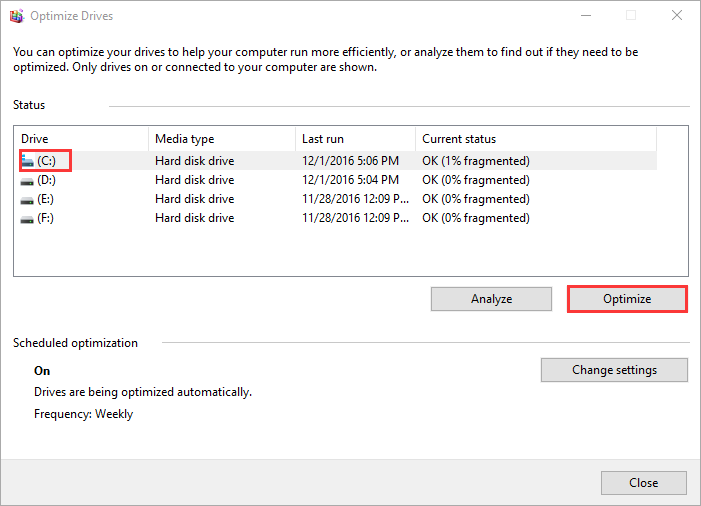Open Change settings for scheduled optimization
This screenshot has height=506, width=701.
pyautogui.click(x=614, y=370)
